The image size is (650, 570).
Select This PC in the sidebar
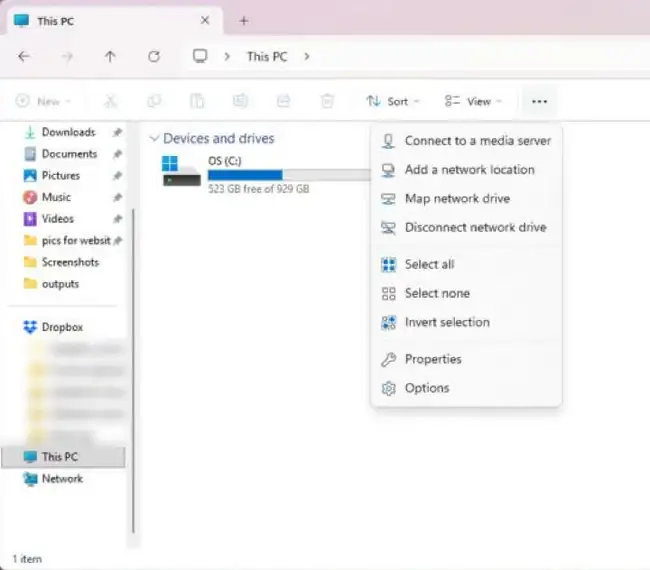(x=63, y=457)
